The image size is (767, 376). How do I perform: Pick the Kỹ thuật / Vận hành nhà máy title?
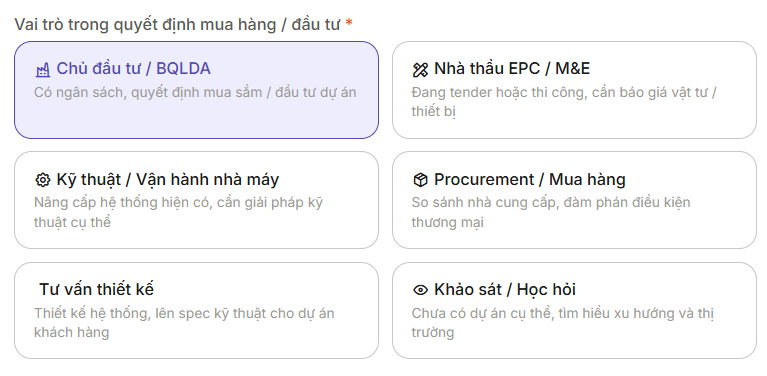point(168,179)
